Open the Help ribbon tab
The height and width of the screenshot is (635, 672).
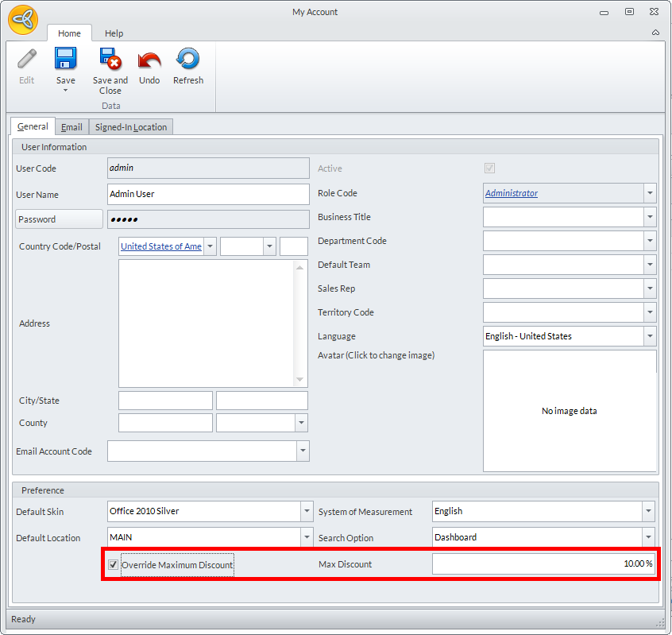click(114, 33)
